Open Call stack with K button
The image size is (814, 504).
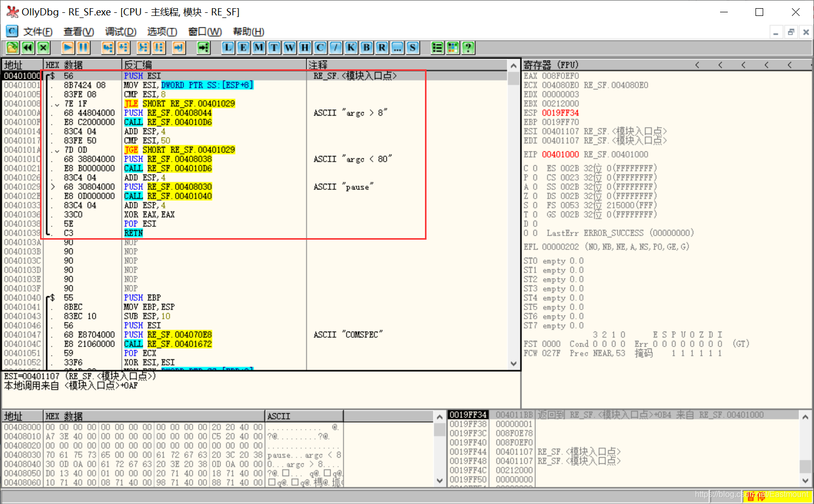tap(351, 48)
